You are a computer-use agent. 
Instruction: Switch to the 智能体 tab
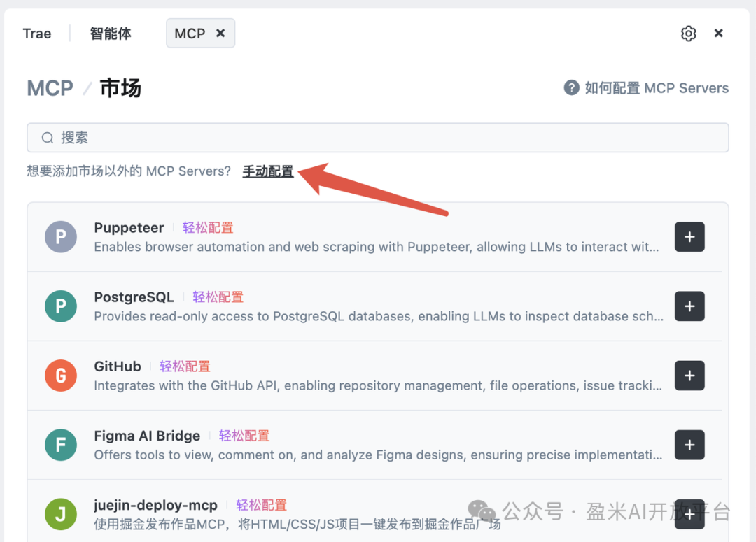coord(111,34)
